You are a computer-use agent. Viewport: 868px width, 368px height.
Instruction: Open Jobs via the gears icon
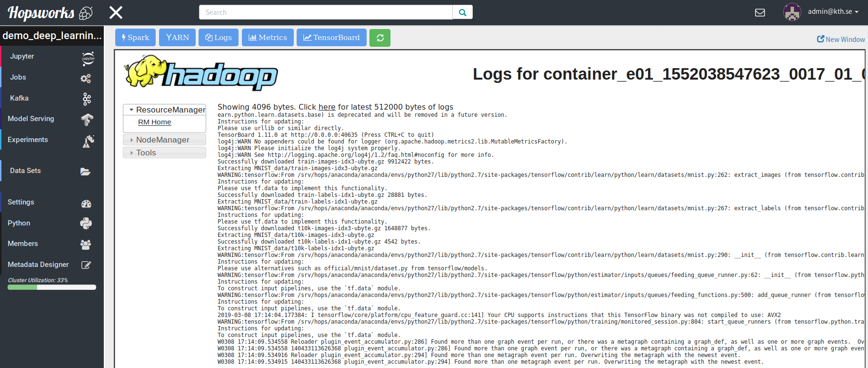coord(86,78)
